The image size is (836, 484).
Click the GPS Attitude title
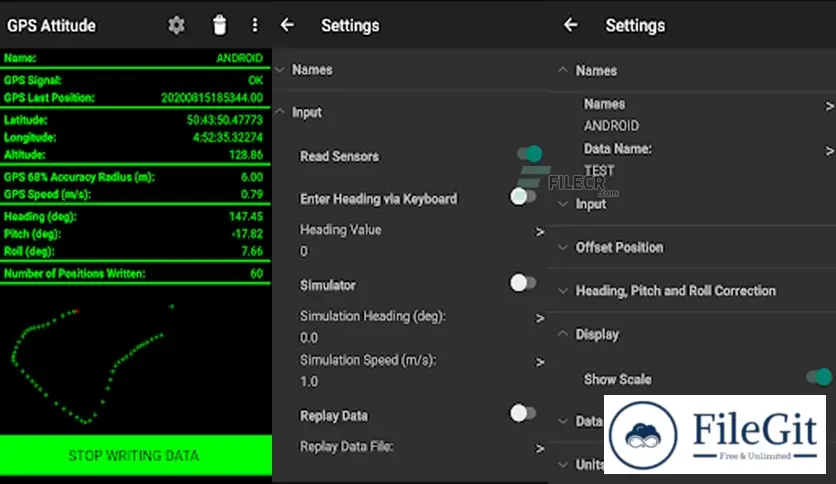tap(51, 25)
